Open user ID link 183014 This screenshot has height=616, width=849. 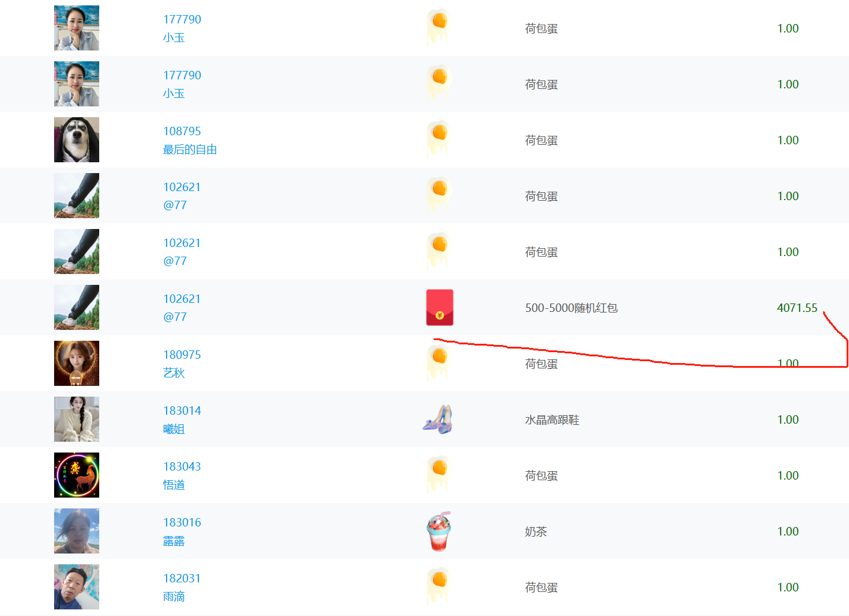pos(182,410)
